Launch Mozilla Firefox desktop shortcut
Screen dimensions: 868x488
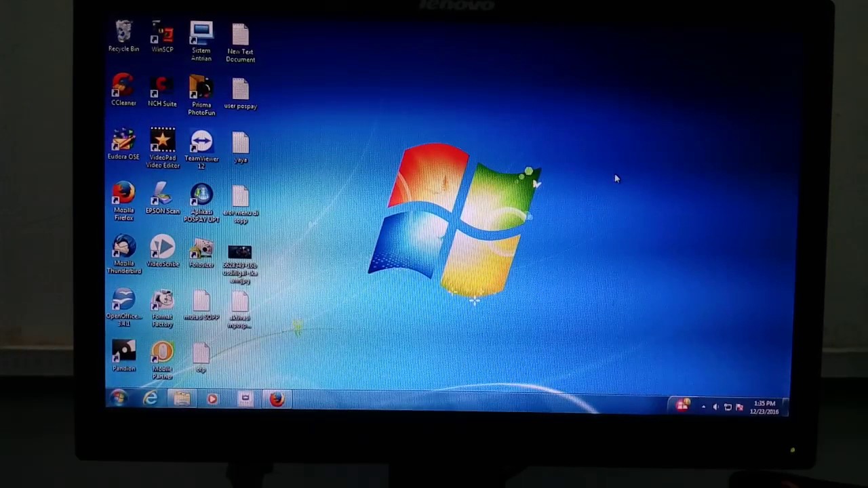pyautogui.click(x=123, y=201)
